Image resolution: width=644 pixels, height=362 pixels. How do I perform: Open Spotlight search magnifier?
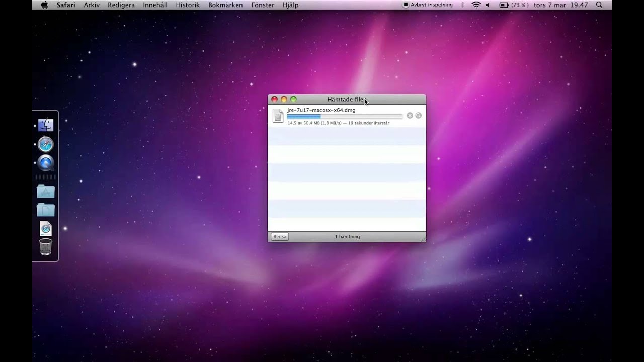pyautogui.click(x=599, y=5)
